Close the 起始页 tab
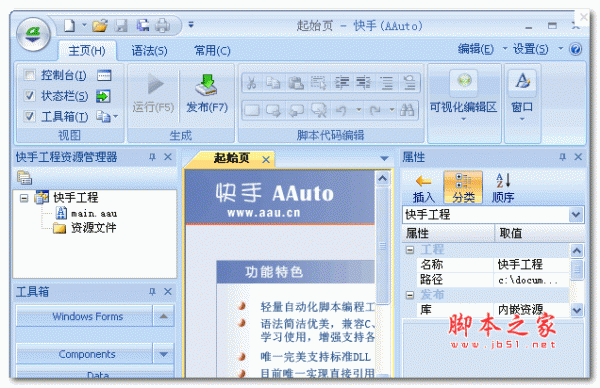 266,160
